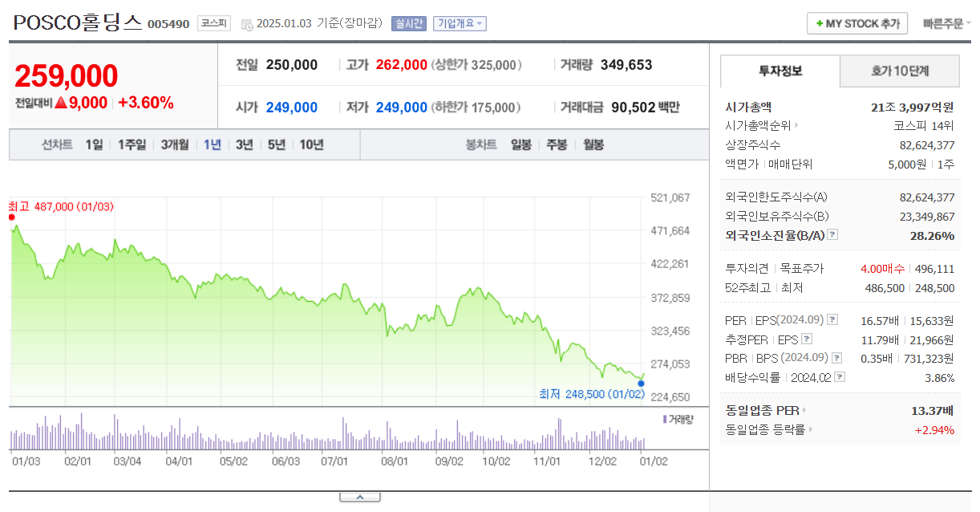Click the PER EPS(2024.09) help icon
The width and height of the screenshot is (980, 512).
coord(832,319)
